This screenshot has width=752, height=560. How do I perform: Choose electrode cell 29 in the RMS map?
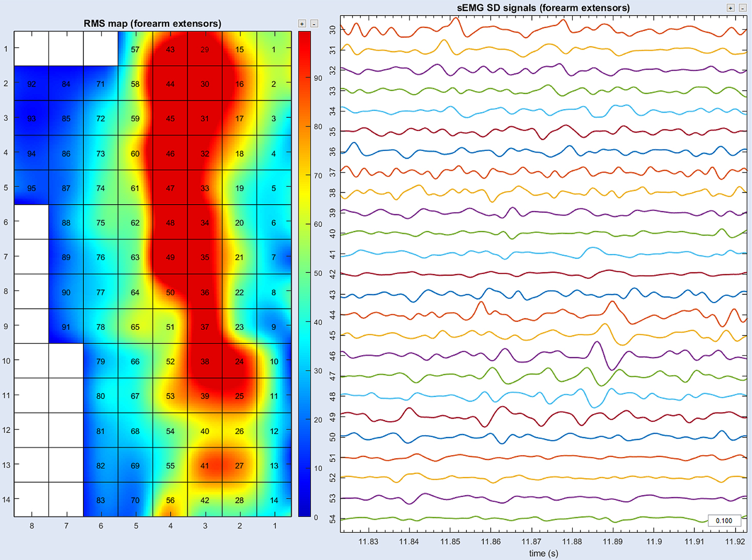pyautogui.click(x=205, y=49)
